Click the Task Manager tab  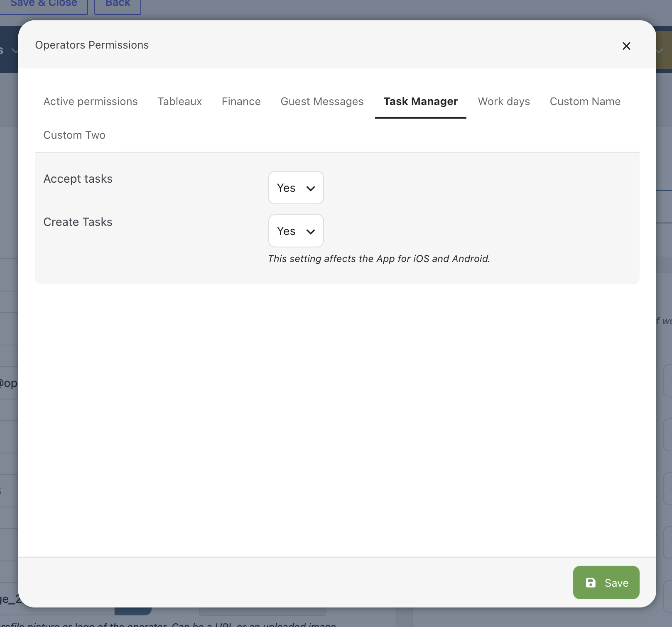click(421, 101)
